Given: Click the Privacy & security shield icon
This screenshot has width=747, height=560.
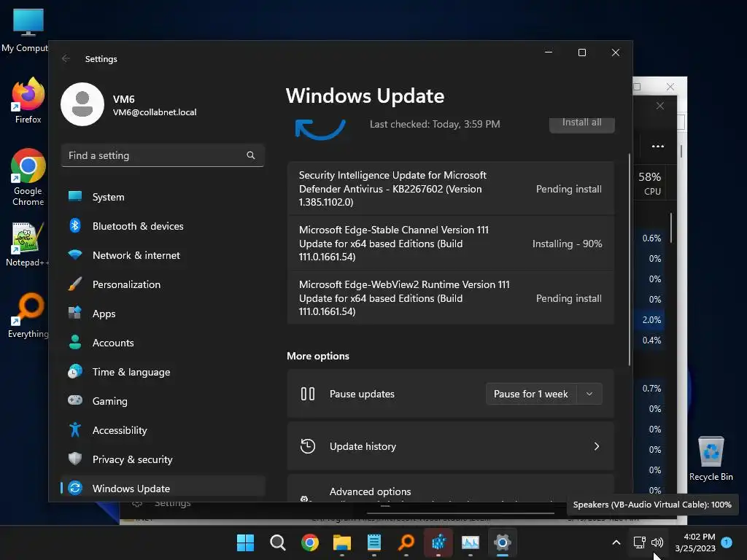Looking at the screenshot, I should tap(75, 459).
